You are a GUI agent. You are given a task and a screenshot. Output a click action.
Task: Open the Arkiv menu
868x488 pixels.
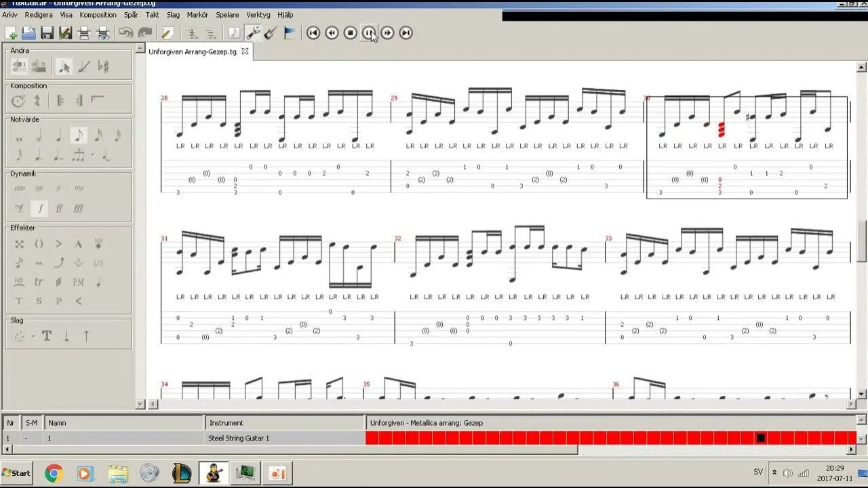click(x=10, y=14)
